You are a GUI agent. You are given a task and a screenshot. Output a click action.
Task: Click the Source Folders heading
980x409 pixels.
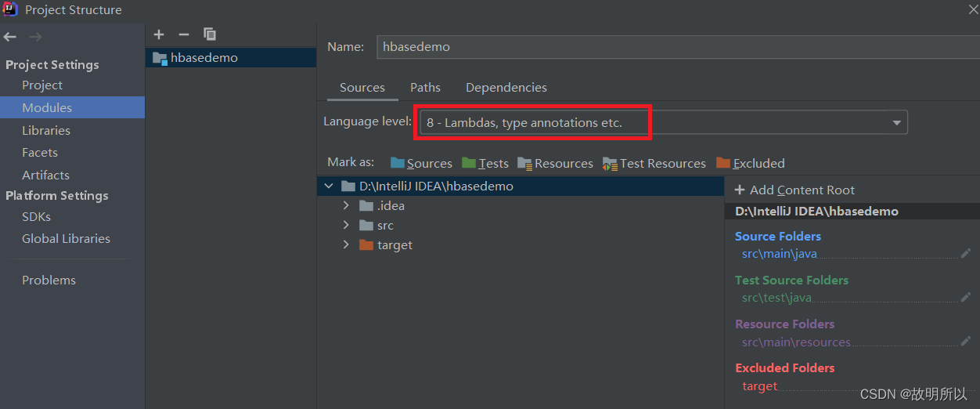778,236
